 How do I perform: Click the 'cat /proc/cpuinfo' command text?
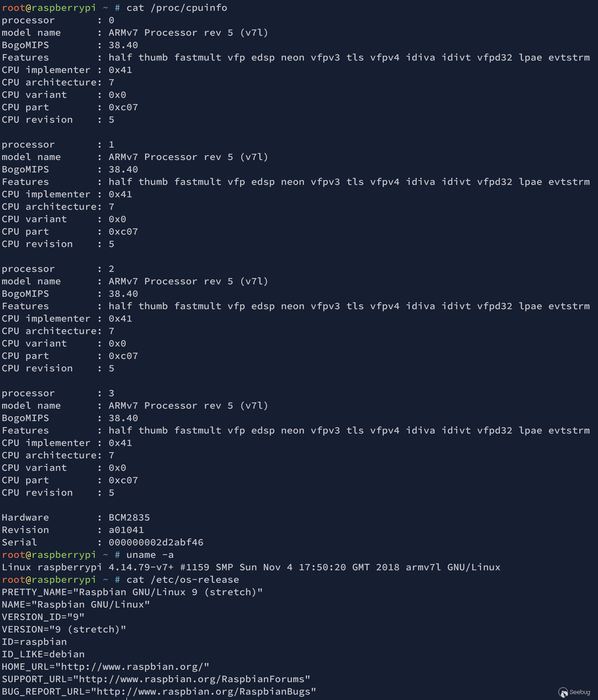point(177,8)
